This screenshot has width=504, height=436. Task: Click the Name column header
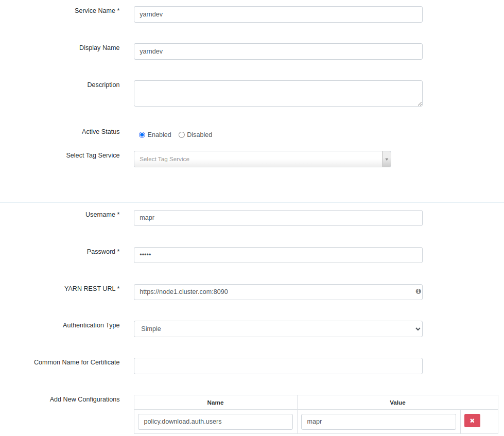click(x=215, y=403)
